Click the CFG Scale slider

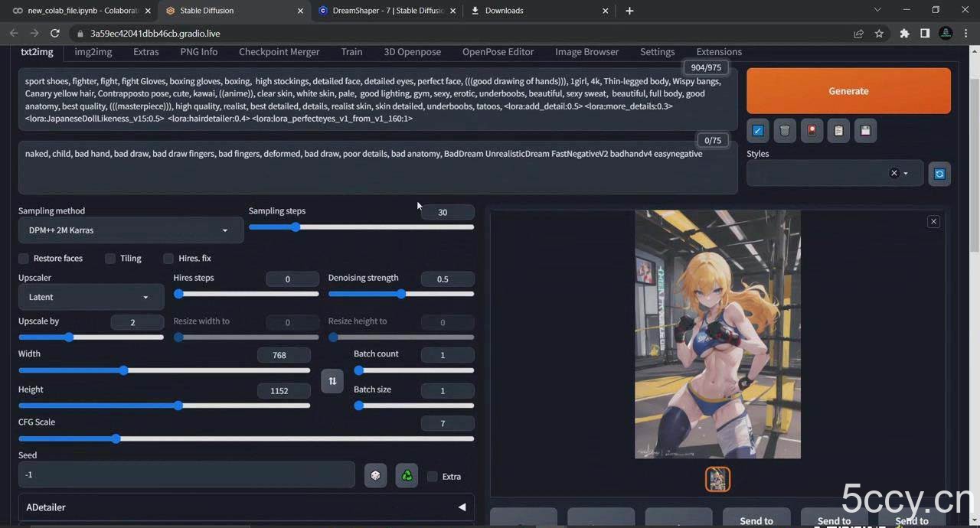[246, 439]
